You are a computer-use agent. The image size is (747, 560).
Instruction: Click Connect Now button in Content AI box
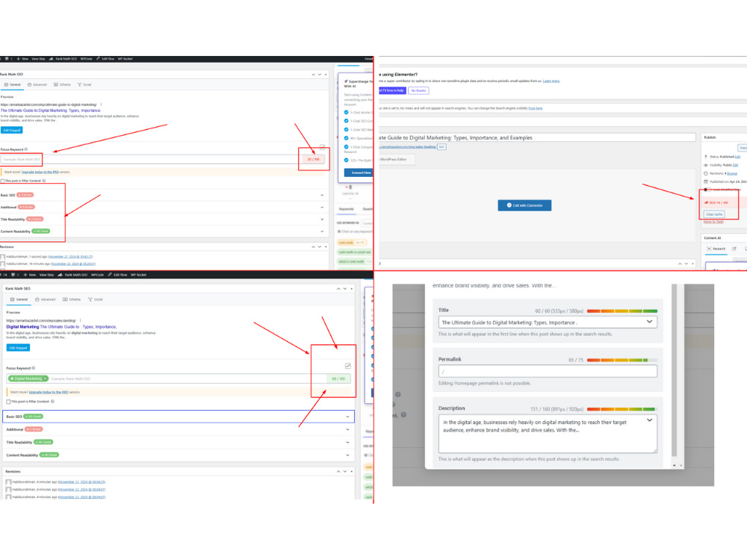pyautogui.click(x=360, y=173)
